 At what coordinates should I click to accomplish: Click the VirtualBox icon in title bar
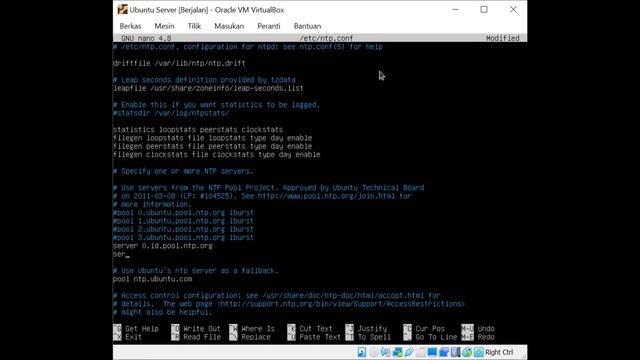pyautogui.click(x=122, y=9)
